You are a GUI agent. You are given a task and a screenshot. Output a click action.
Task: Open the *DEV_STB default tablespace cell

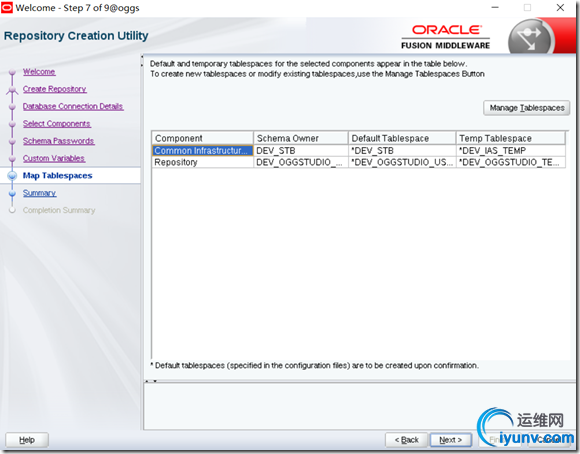click(402, 151)
